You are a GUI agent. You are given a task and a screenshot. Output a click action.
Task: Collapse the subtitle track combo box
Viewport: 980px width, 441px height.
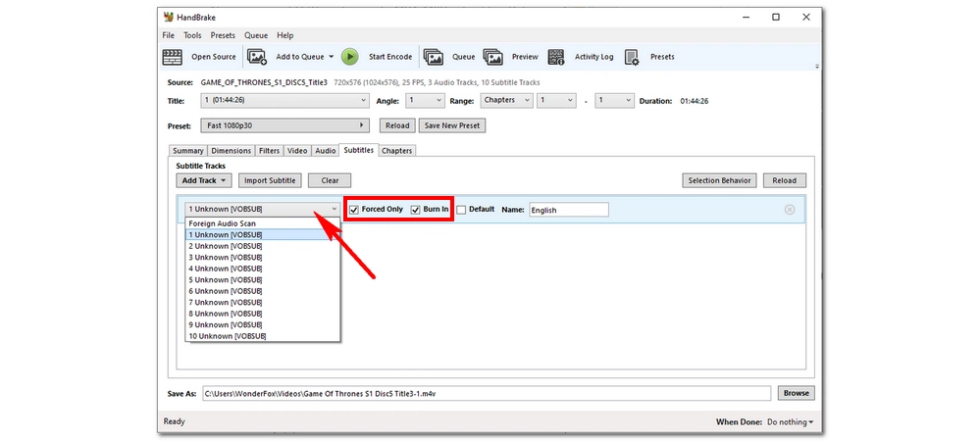coord(263,210)
